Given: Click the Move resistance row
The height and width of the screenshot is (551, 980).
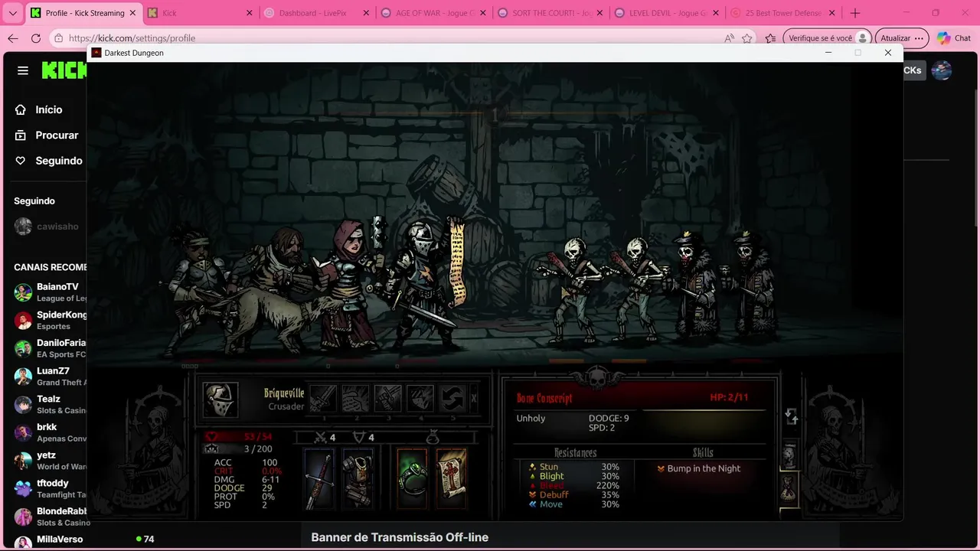Looking at the screenshot, I should click(x=574, y=504).
